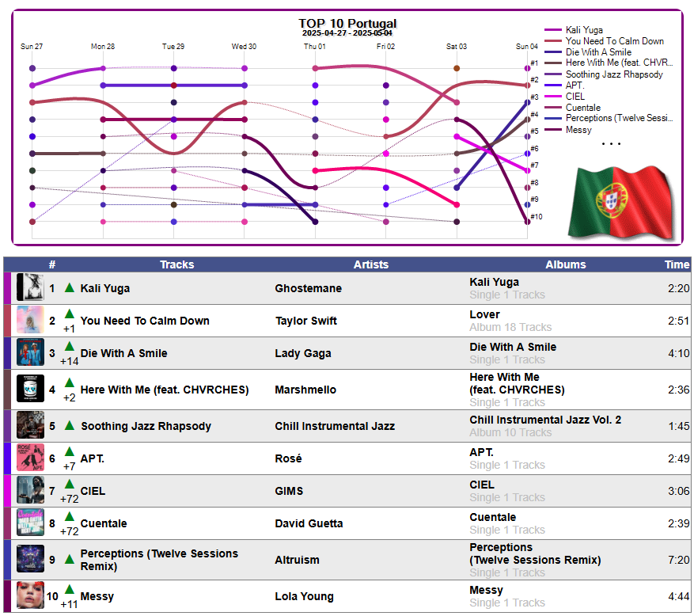Click the green up arrow beside Here With Me

[69, 383]
